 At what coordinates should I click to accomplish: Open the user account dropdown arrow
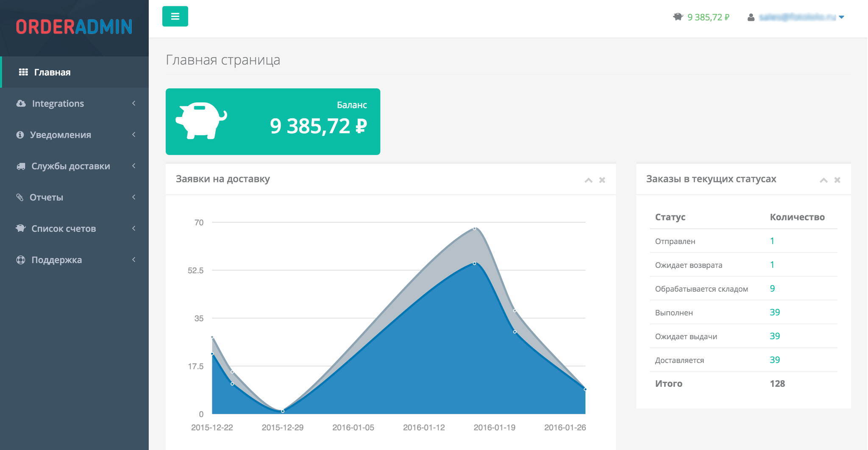point(842,17)
